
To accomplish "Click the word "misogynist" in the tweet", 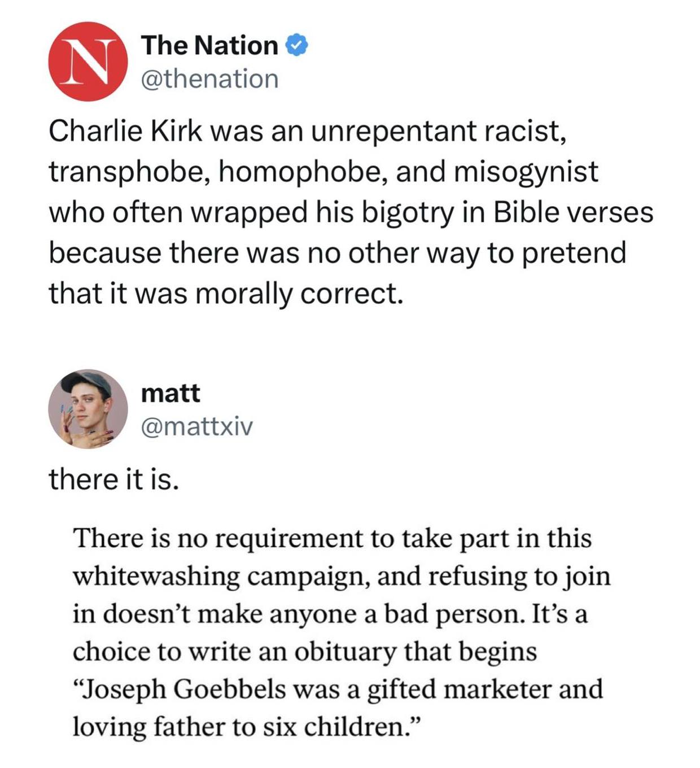I will pos(524,172).
